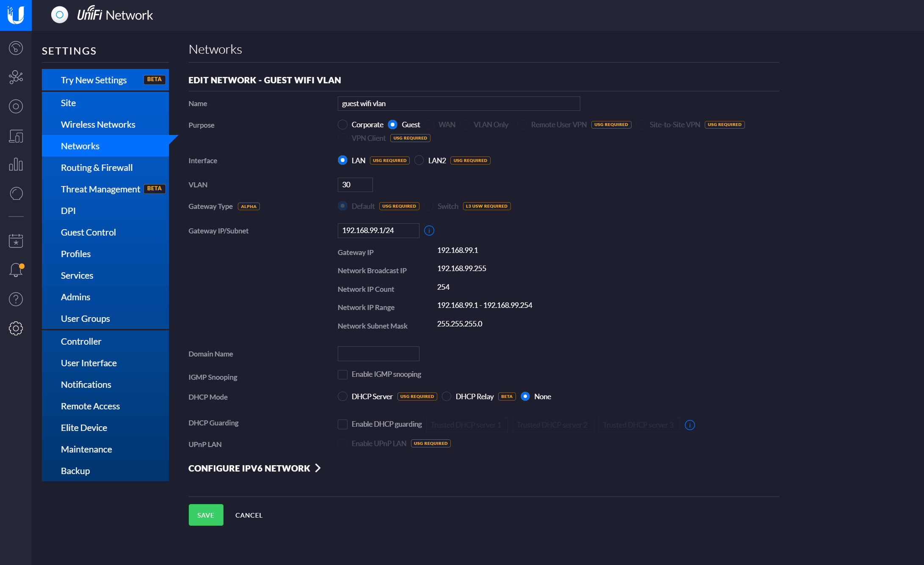The height and width of the screenshot is (565, 924).
Task: Click the DHCP Guarding info icon
Action: [690, 425]
